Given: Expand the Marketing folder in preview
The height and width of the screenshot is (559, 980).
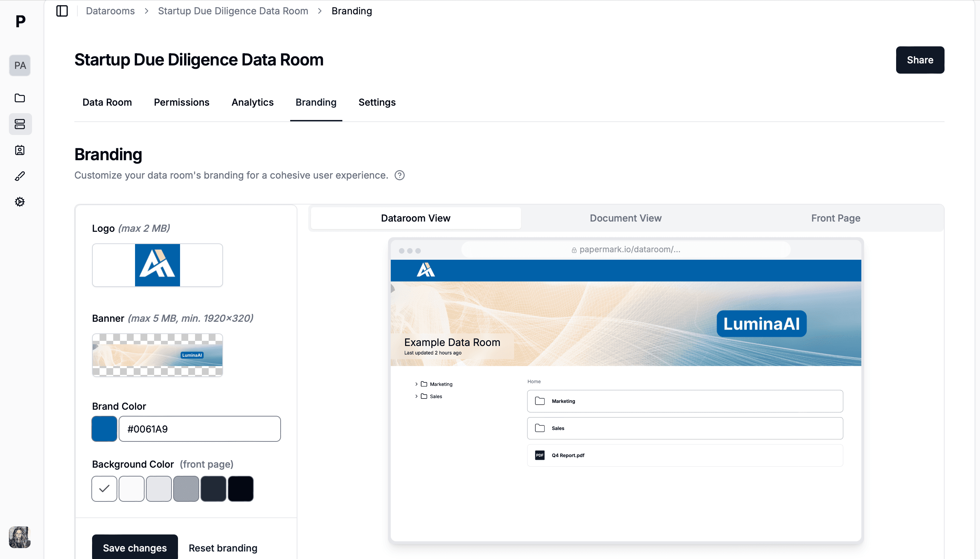Looking at the screenshot, I should 416,383.
